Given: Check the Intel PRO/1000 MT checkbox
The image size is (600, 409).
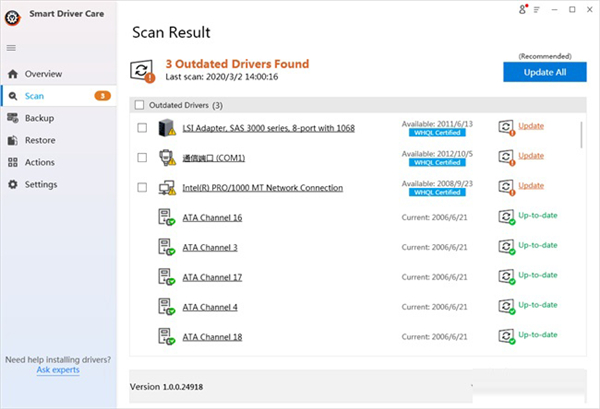Looking at the screenshot, I should tap(142, 187).
